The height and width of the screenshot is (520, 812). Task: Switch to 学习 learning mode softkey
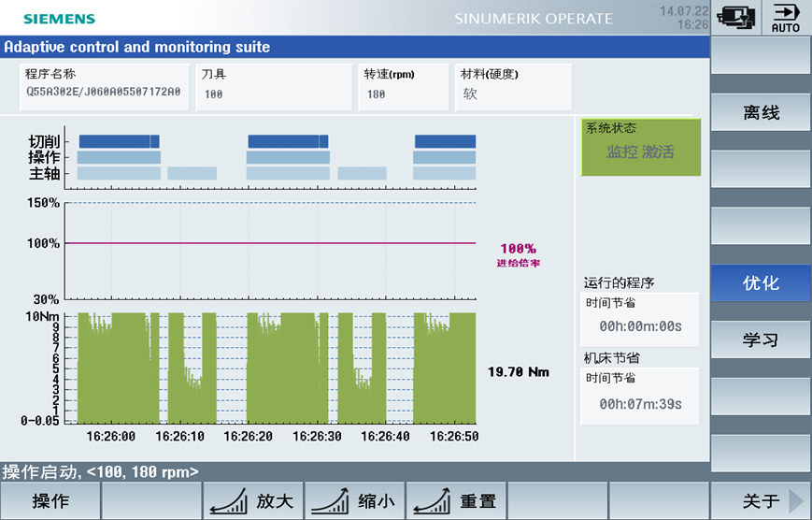tap(761, 339)
